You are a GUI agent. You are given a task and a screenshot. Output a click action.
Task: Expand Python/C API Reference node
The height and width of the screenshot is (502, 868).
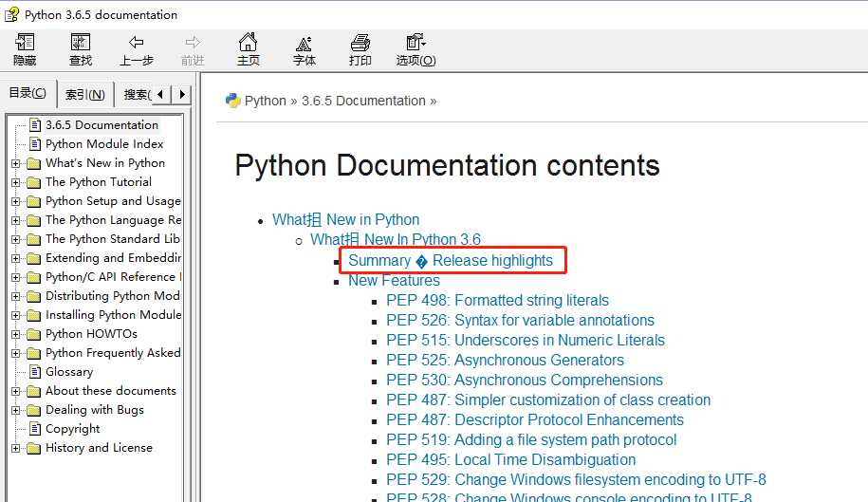[x=15, y=277]
